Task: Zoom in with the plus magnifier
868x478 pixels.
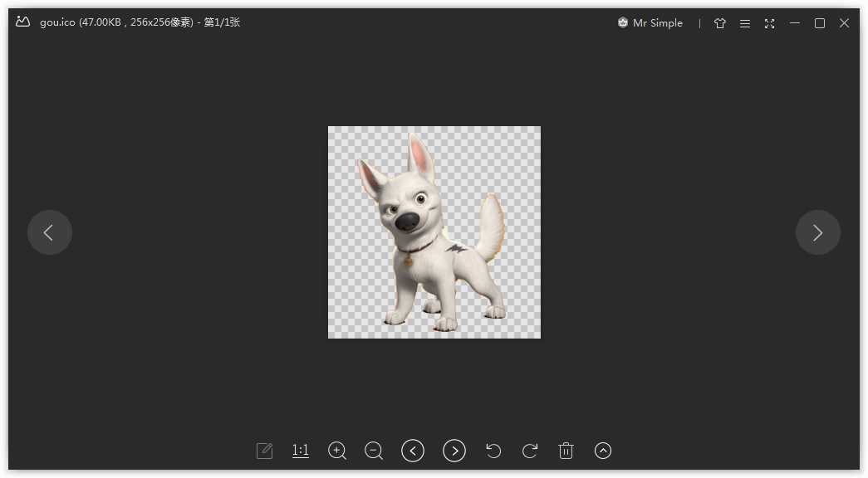Action: point(337,451)
